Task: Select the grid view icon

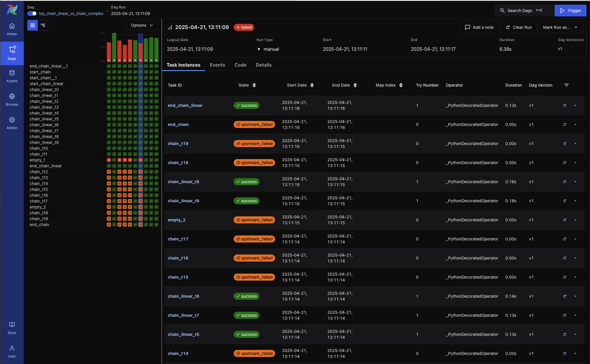Action: point(33,25)
